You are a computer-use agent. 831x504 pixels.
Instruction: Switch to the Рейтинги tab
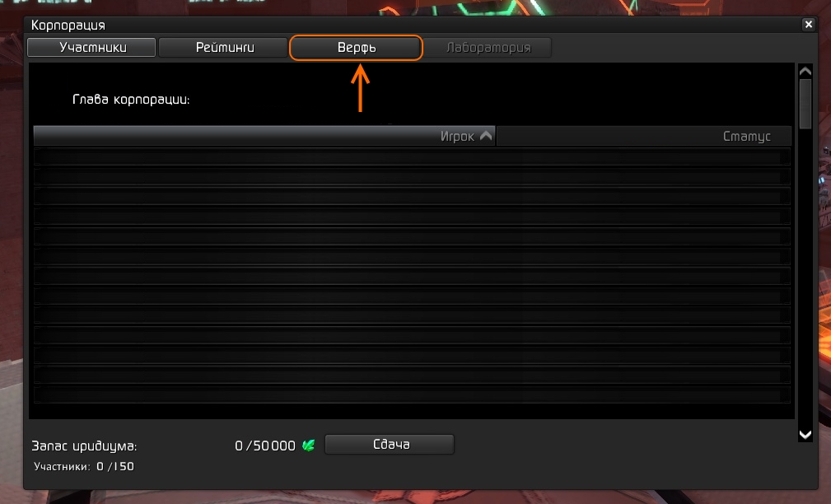click(x=223, y=47)
